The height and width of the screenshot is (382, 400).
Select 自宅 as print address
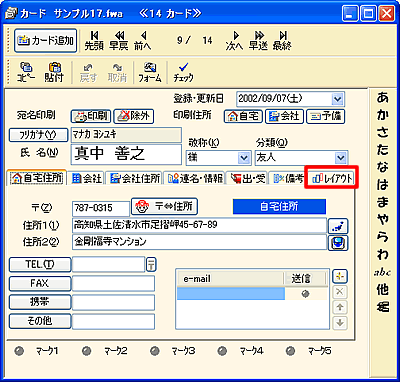tap(243, 116)
